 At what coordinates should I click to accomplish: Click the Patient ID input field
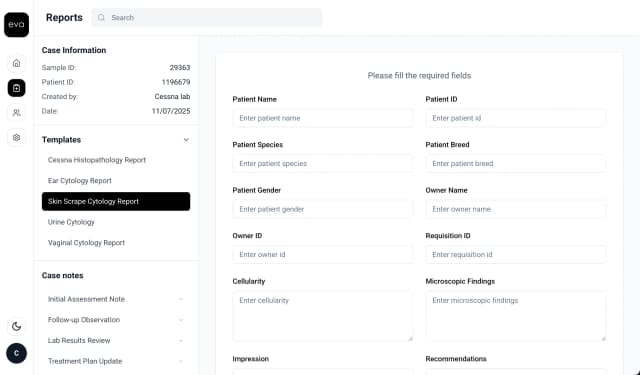516,118
